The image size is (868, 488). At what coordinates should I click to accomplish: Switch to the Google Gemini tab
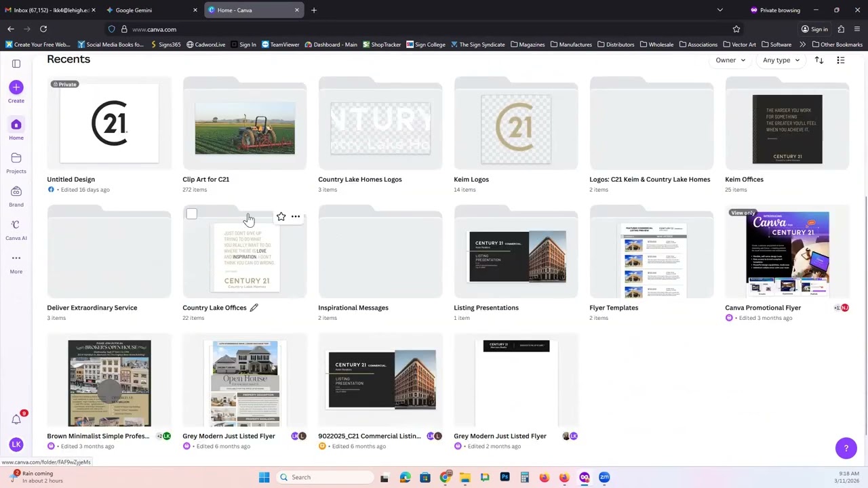152,10
